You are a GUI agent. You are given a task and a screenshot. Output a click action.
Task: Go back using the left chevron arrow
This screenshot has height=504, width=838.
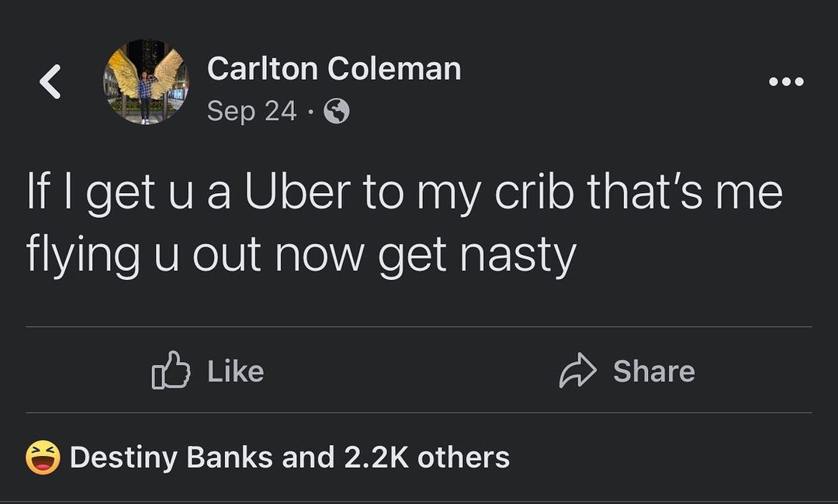pyautogui.click(x=50, y=81)
